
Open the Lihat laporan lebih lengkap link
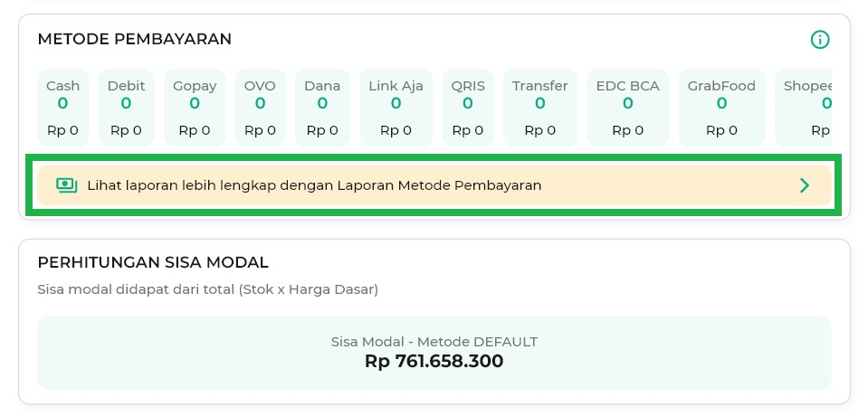(314, 185)
